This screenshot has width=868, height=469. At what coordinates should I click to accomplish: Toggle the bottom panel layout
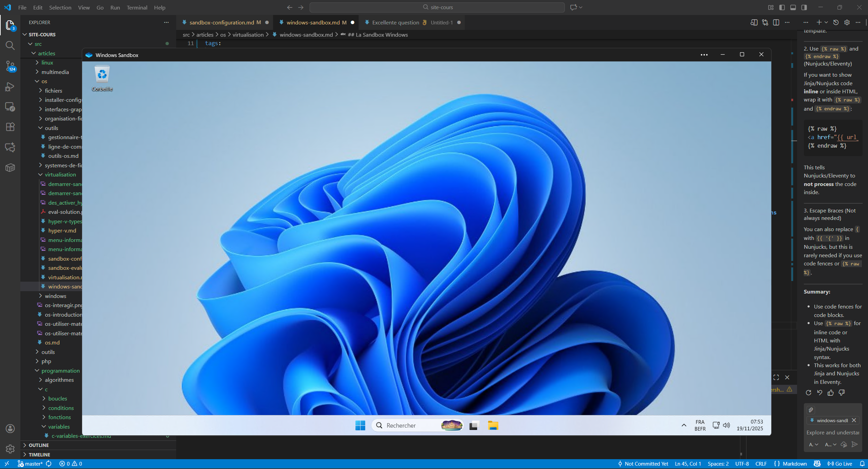point(793,7)
